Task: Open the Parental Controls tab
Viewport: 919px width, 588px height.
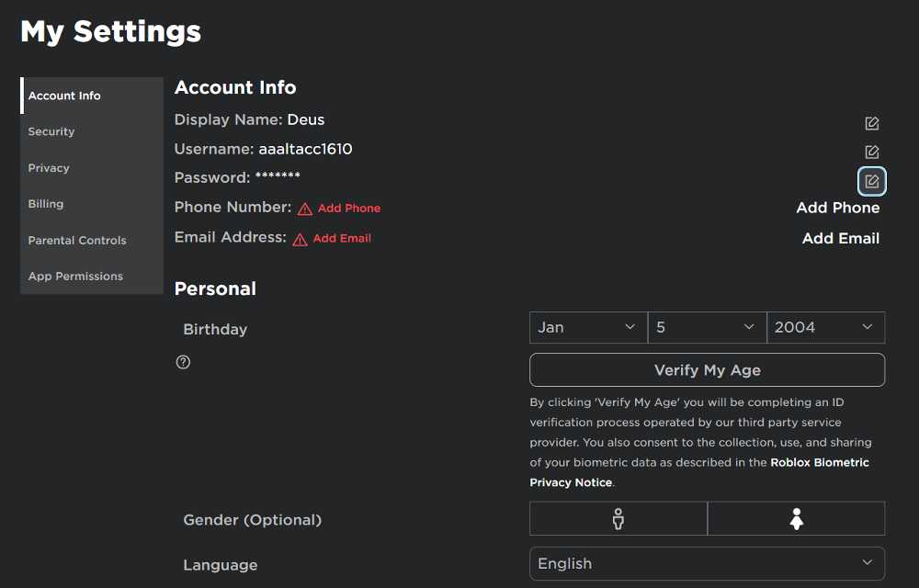Action: point(91,240)
